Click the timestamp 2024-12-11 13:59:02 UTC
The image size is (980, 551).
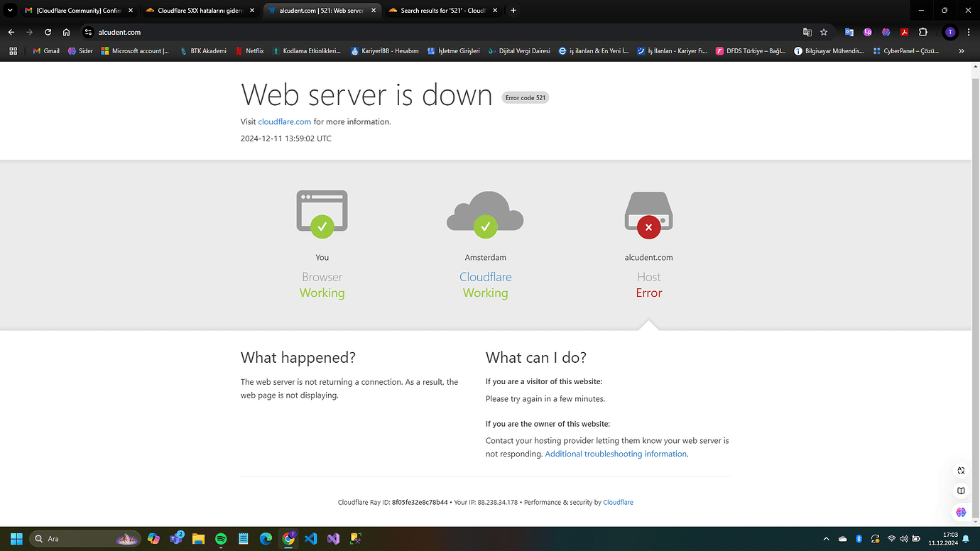[286, 138]
